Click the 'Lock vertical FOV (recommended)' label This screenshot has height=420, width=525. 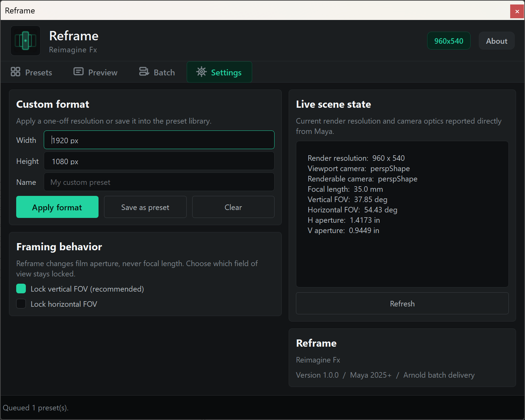[87, 289]
